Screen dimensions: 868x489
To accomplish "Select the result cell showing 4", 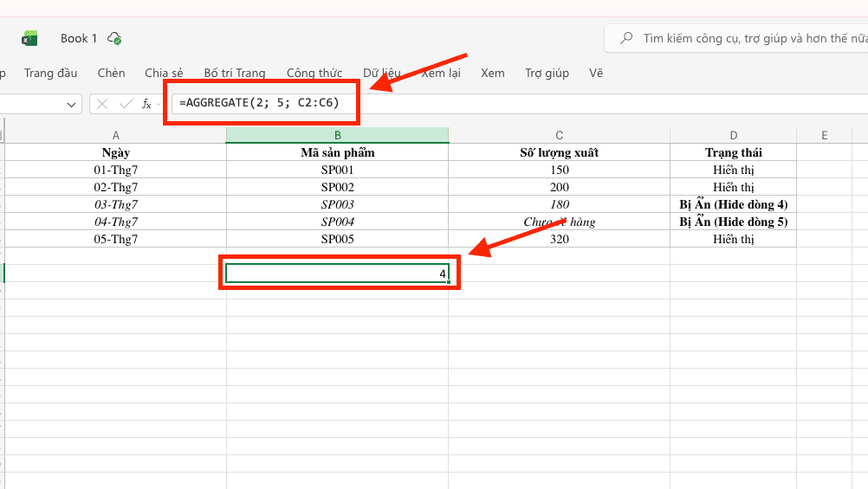I will 338,273.
